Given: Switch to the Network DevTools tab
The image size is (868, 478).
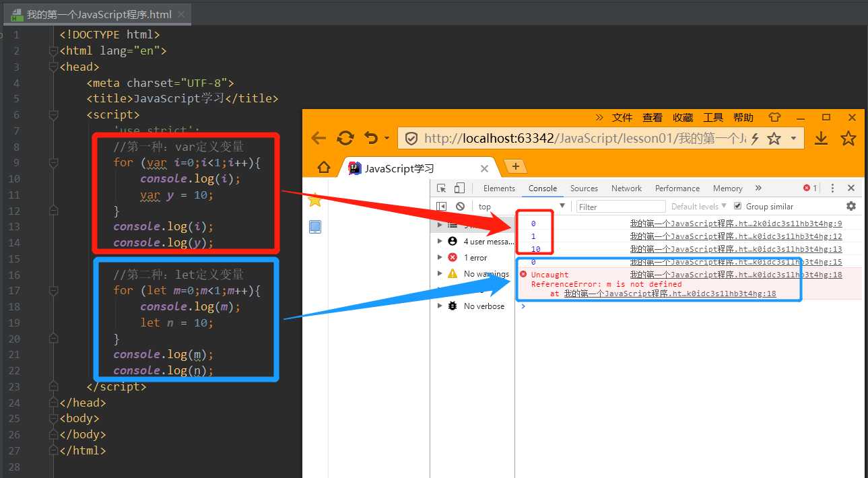Looking at the screenshot, I should pos(626,189).
